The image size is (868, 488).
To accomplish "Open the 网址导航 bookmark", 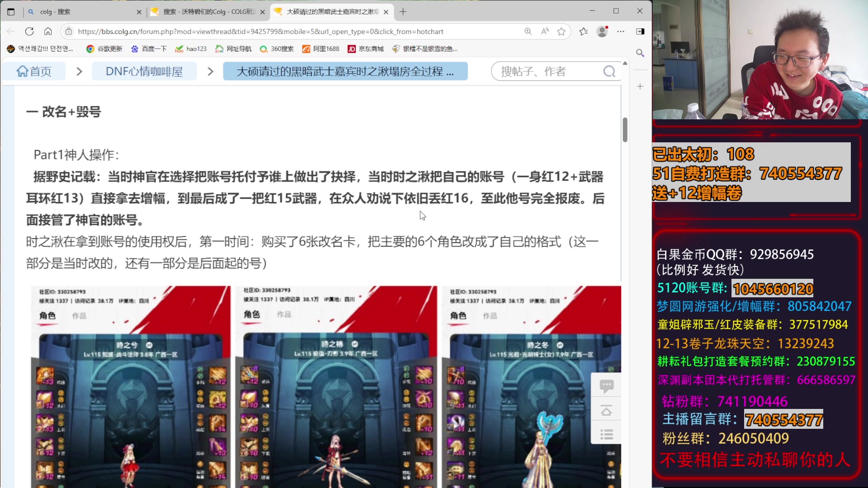I will 233,49.
